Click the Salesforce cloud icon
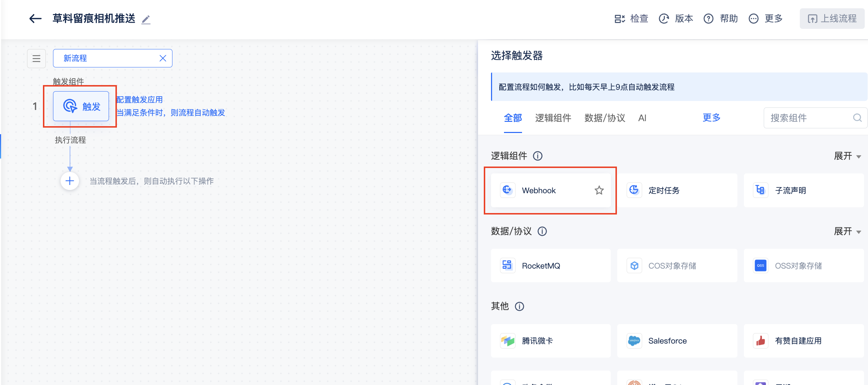868x385 pixels. pos(634,341)
